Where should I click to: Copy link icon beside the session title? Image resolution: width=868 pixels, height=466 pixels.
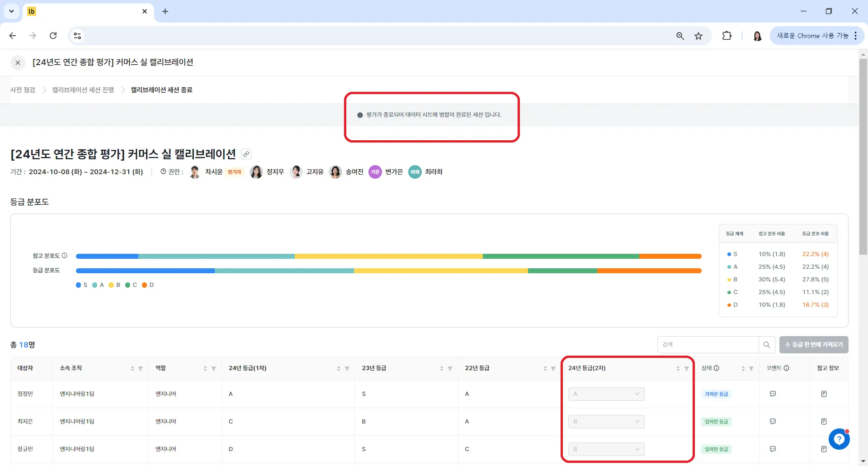[x=246, y=154]
